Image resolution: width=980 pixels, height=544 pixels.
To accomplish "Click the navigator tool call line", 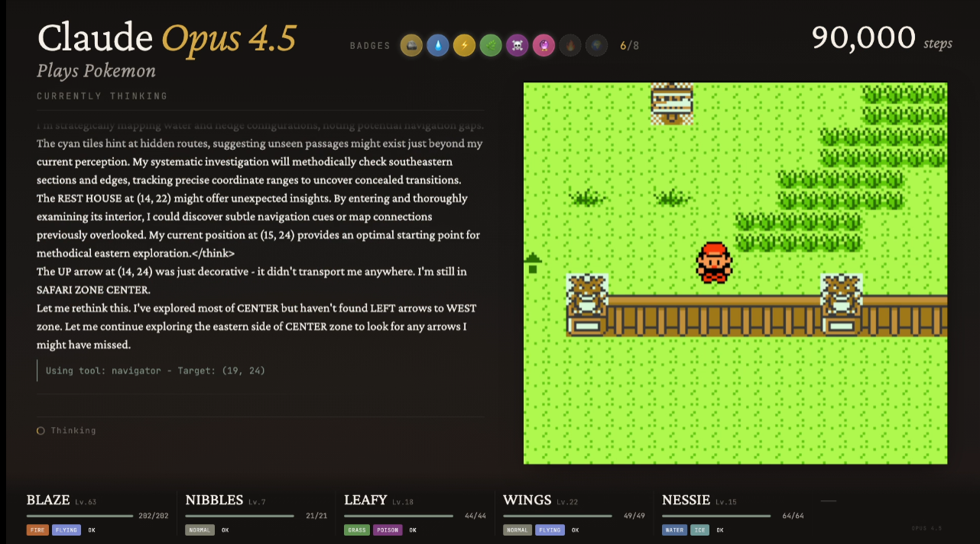I will 155,371.
